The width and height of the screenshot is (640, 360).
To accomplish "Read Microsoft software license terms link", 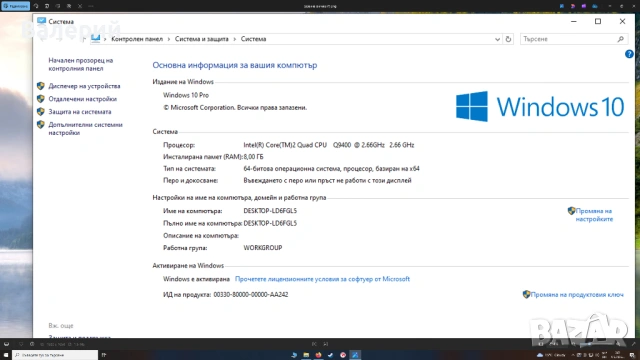I will (x=322, y=279).
